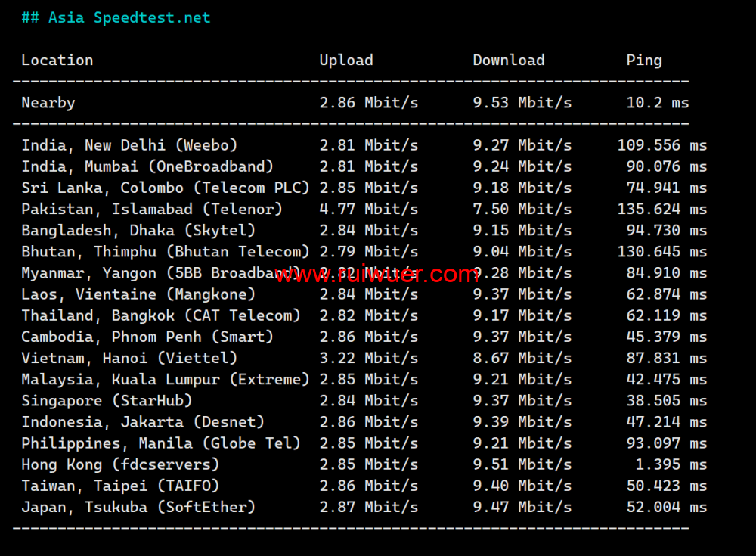Image resolution: width=756 pixels, height=556 pixels.
Task: Click the Ping column header
Action: [x=643, y=61]
